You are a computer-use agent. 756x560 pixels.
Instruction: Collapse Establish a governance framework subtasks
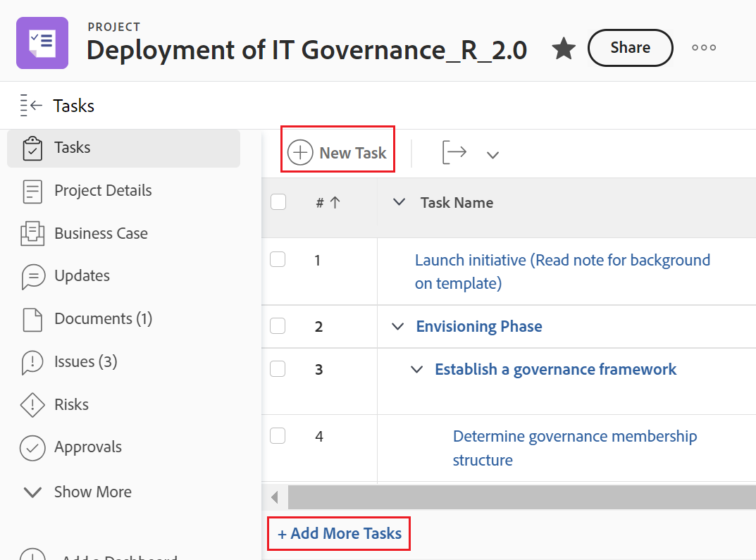click(417, 369)
